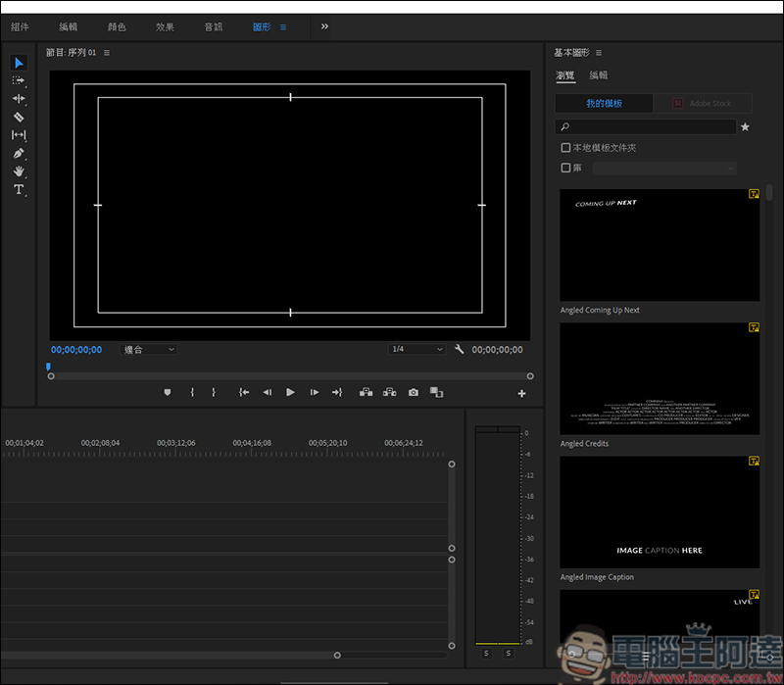Switch to the 圖形 workspace
The height and width of the screenshot is (685, 784).
pyautogui.click(x=262, y=27)
